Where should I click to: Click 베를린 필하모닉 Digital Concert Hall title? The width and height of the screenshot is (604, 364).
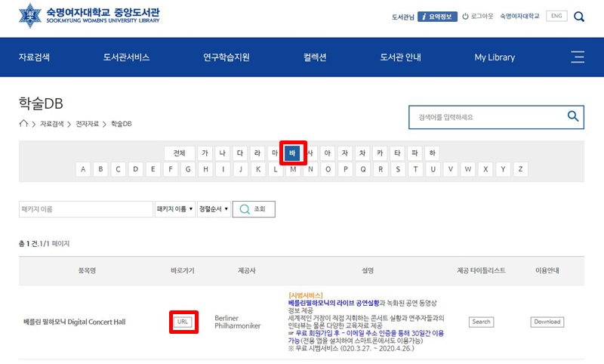pyautogui.click(x=74, y=322)
